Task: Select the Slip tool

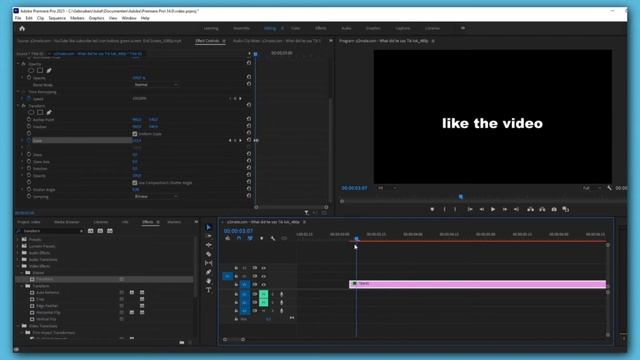Action: point(209,263)
